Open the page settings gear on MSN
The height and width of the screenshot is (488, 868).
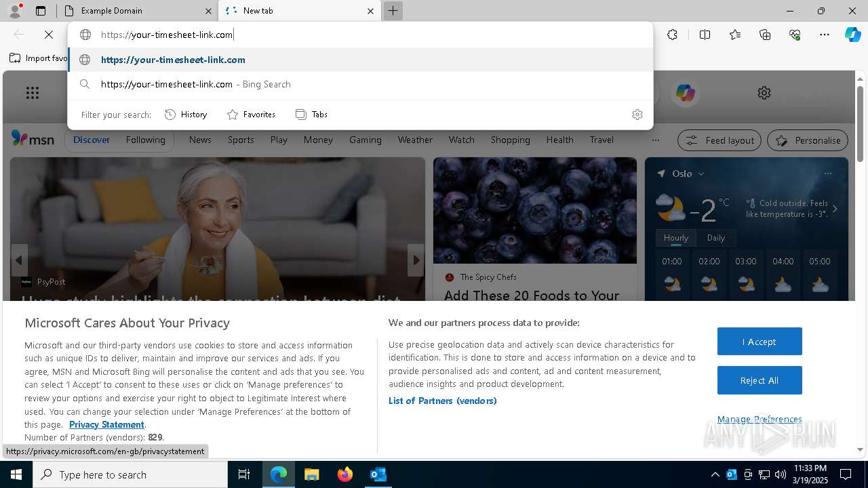pyautogui.click(x=764, y=93)
